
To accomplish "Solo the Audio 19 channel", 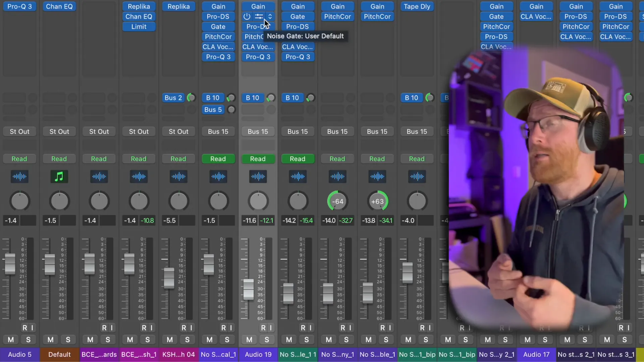I will pyautogui.click(x=267, y=340).
